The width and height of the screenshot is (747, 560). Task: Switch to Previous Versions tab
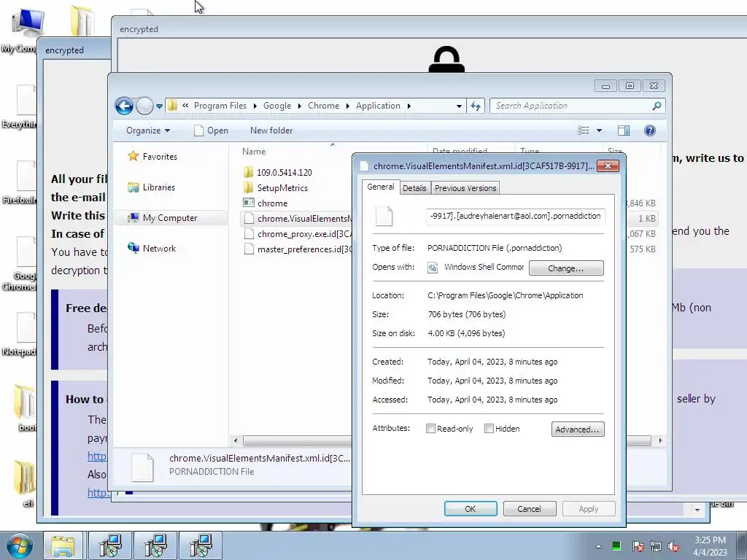pos(465,188)
